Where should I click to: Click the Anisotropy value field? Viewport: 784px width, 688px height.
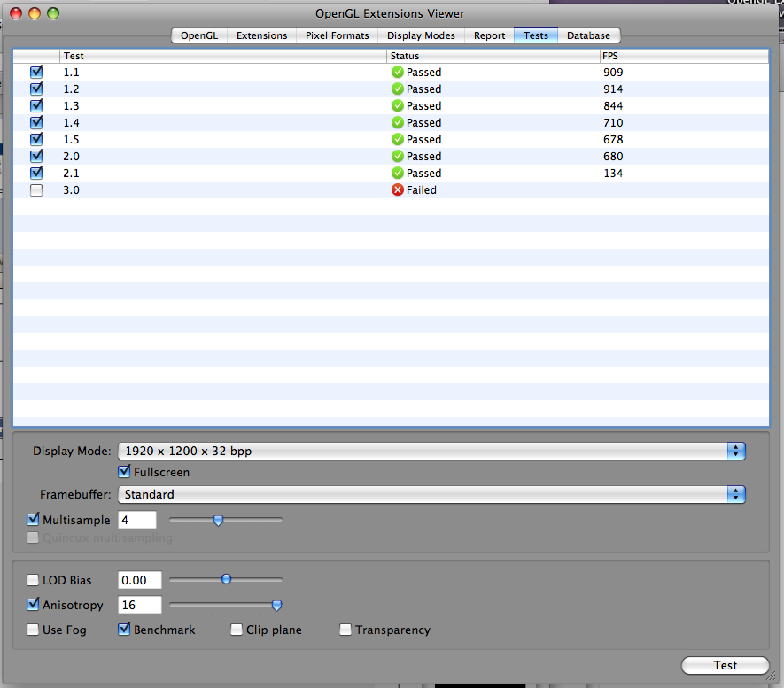pyautogui.click(x=139, y=605)
